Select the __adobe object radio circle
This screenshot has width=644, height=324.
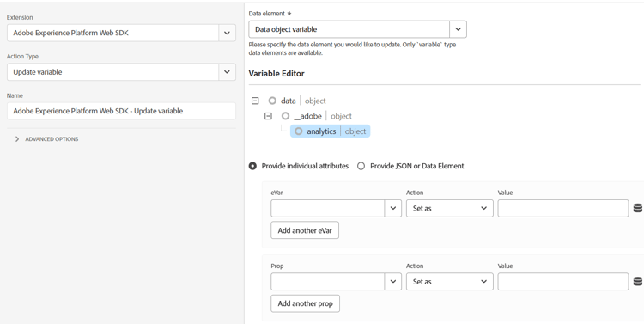point(285,116)
